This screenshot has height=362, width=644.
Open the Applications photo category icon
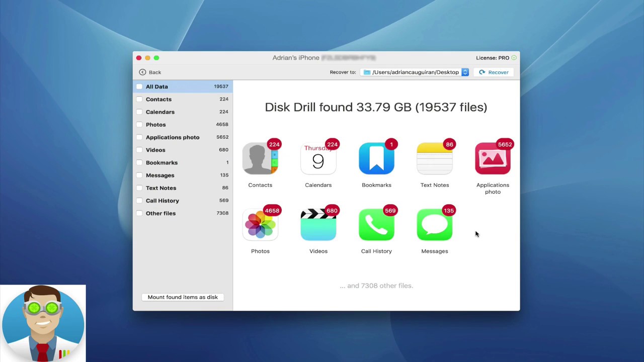493,159
